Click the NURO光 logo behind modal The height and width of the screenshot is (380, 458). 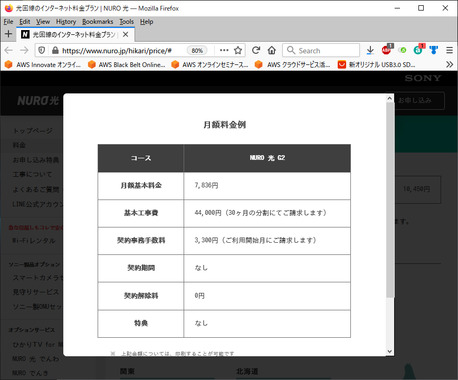[38, 100]
